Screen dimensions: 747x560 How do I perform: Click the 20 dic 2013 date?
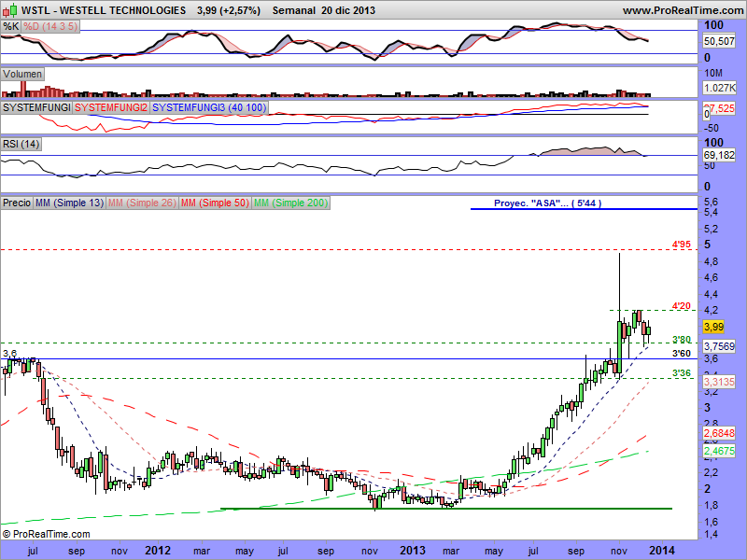[348, 10]
